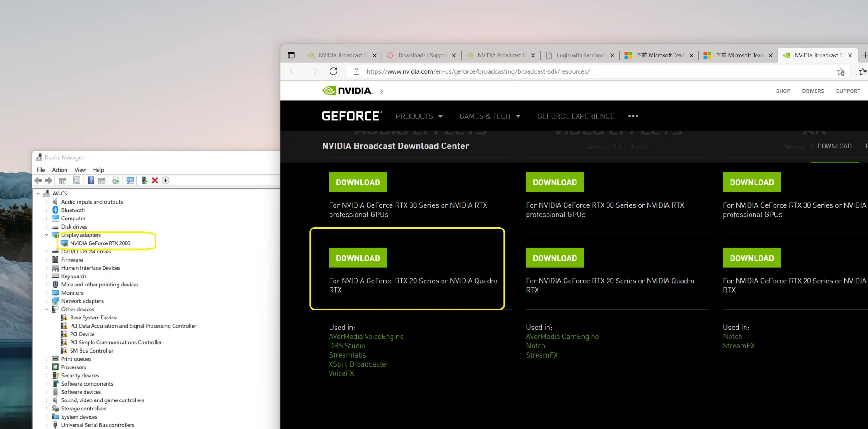Screen dimensions: 868x429
Task: Collapse the Display adapters tree node
Action: tap(47, 235)
